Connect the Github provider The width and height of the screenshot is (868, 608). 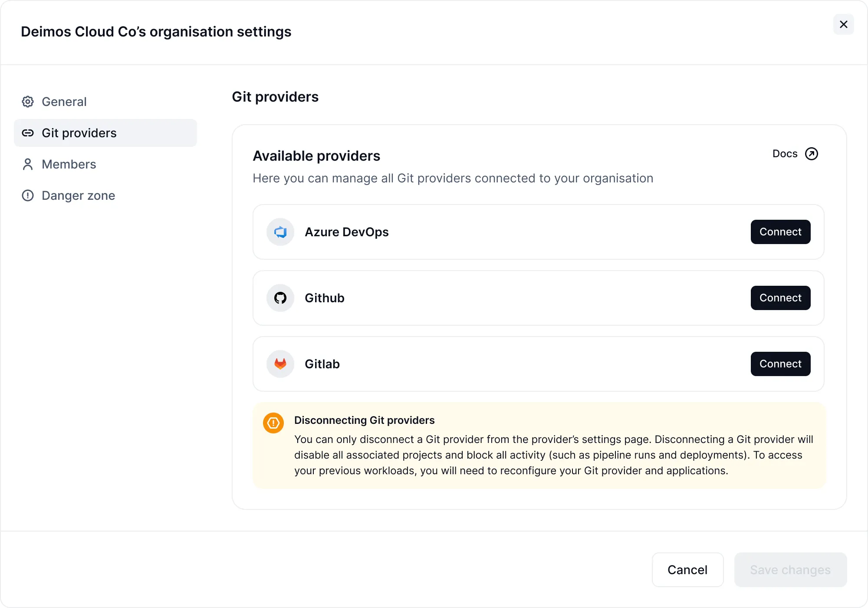(x=781, y=298)
